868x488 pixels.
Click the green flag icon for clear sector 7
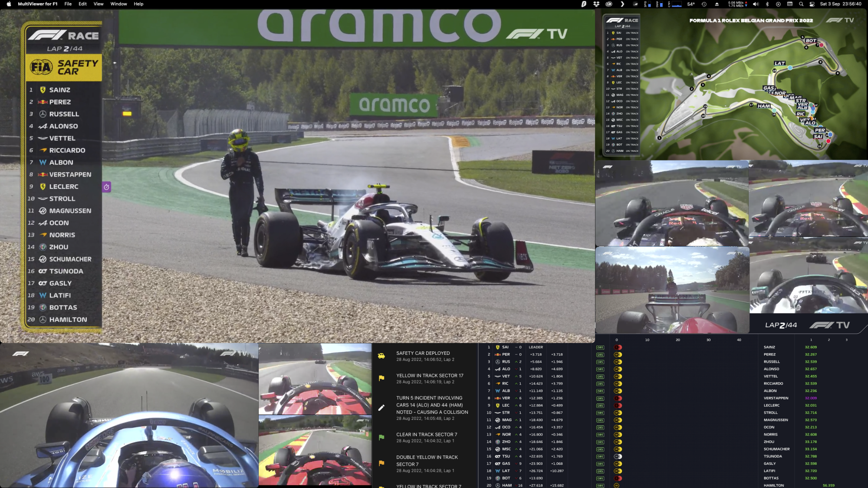pyautogui.click(x=381, y=437)
